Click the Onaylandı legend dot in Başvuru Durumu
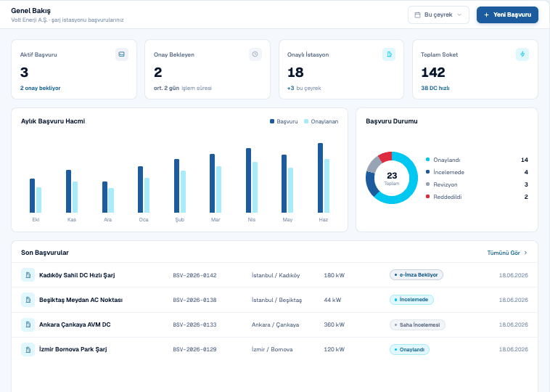550x392 pixels. tap(427, 160)
